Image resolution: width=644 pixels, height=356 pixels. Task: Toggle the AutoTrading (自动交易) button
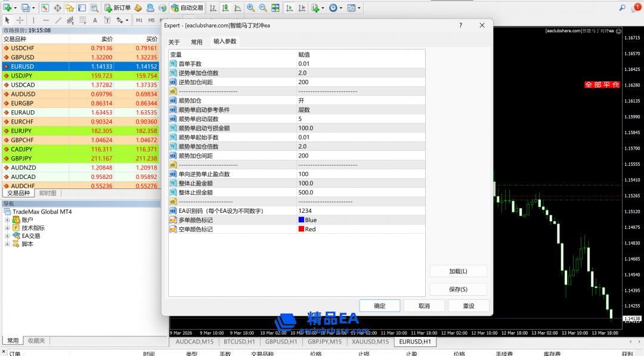tap(187, 8)
